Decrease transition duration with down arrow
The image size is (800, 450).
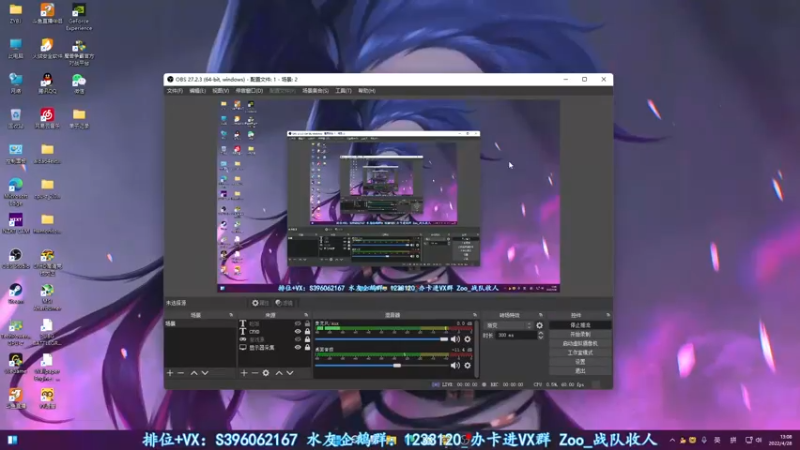coord(541,337)
